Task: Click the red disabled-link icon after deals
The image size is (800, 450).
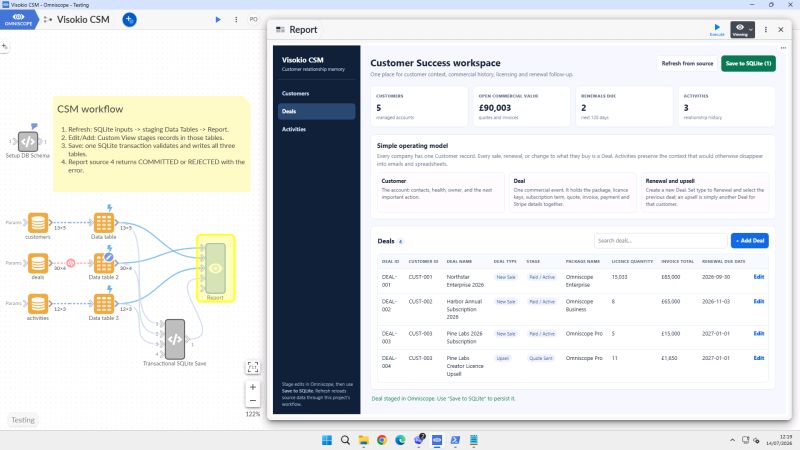Action: [x=71, y=263]
